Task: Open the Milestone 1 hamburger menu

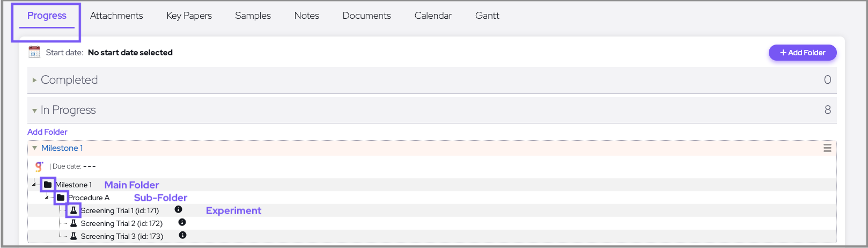Action: click(x=827, y=148)
